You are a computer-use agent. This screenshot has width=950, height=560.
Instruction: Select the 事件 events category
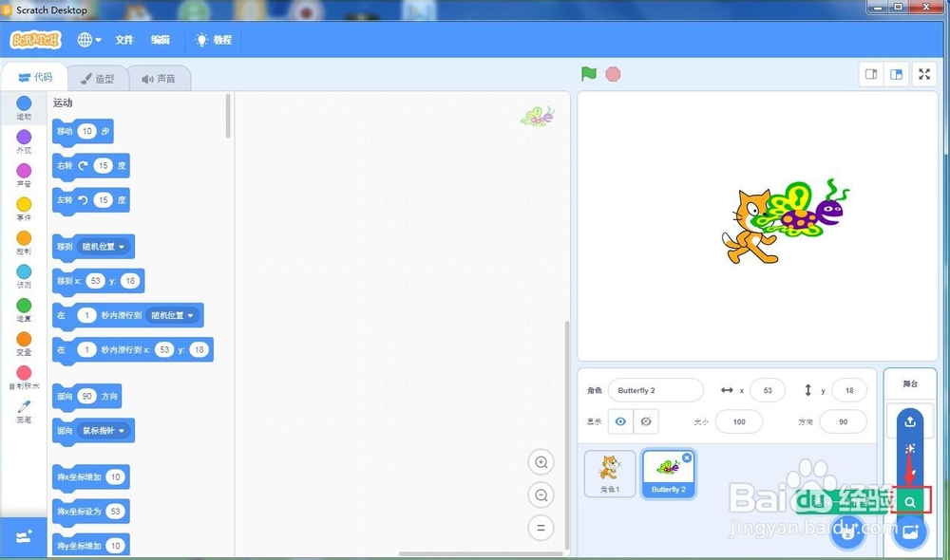[24, 210]
